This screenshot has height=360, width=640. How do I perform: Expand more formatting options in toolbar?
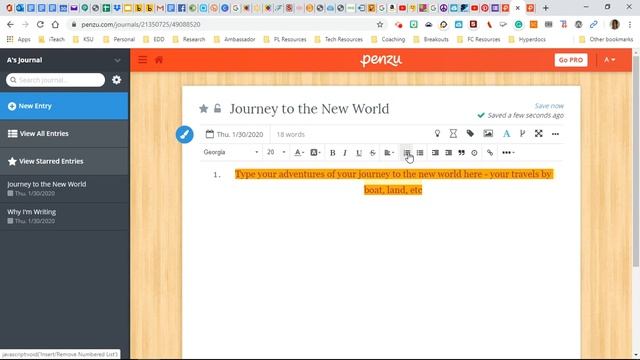(x=508, y=153)
